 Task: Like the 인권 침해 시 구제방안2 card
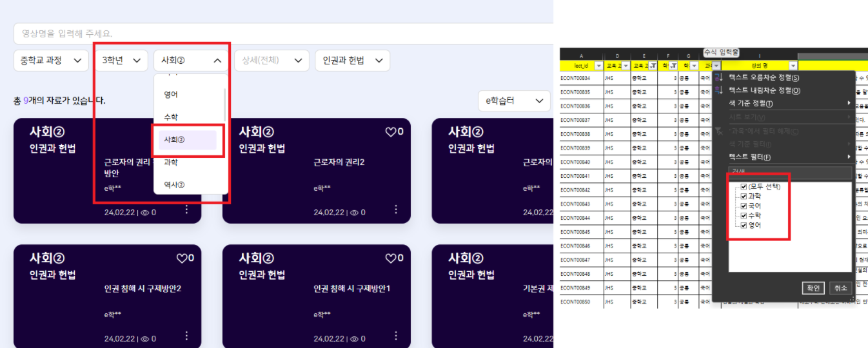(x=181, y=258)
